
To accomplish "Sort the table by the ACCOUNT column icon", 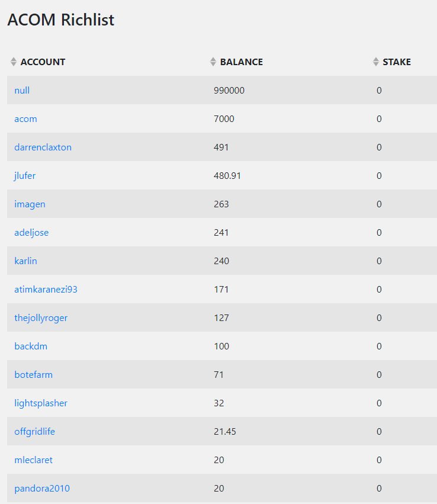I will [x=13, y=62].
